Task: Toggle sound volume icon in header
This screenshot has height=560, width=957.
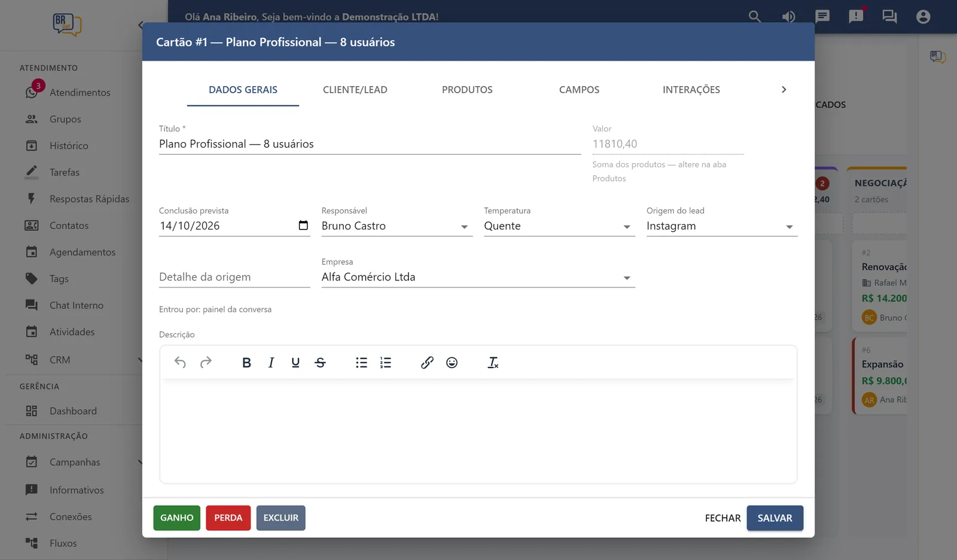Action: tap(788, 17)
